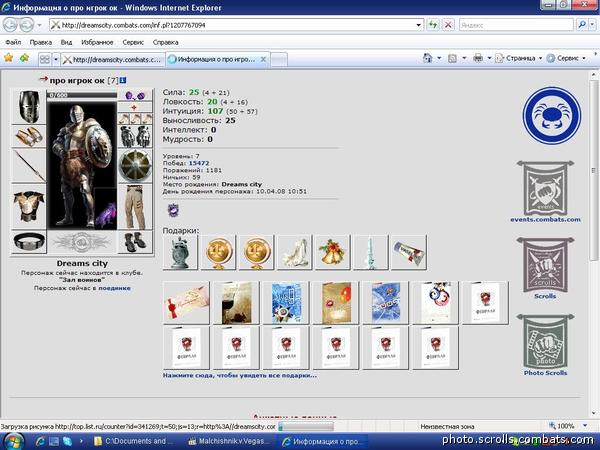Click the page loading progress bar
600x450 pixels.
click(x=306, y=426)
